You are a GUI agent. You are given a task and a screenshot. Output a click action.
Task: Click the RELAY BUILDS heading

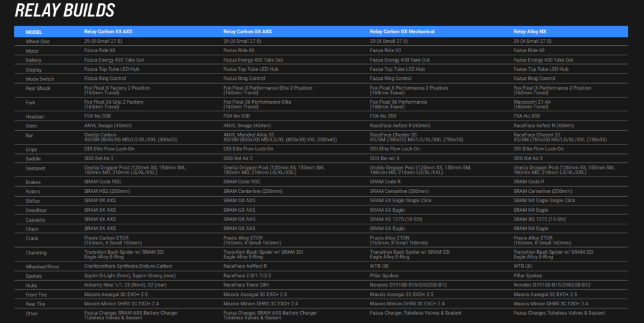click(65, 10)
